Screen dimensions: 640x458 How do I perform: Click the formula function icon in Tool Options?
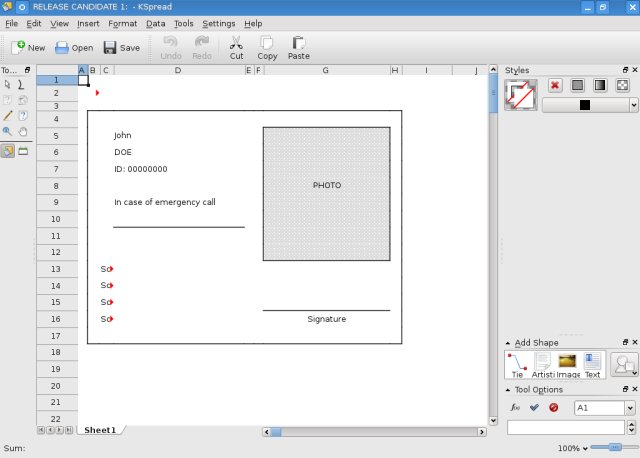tap(515, 408)
